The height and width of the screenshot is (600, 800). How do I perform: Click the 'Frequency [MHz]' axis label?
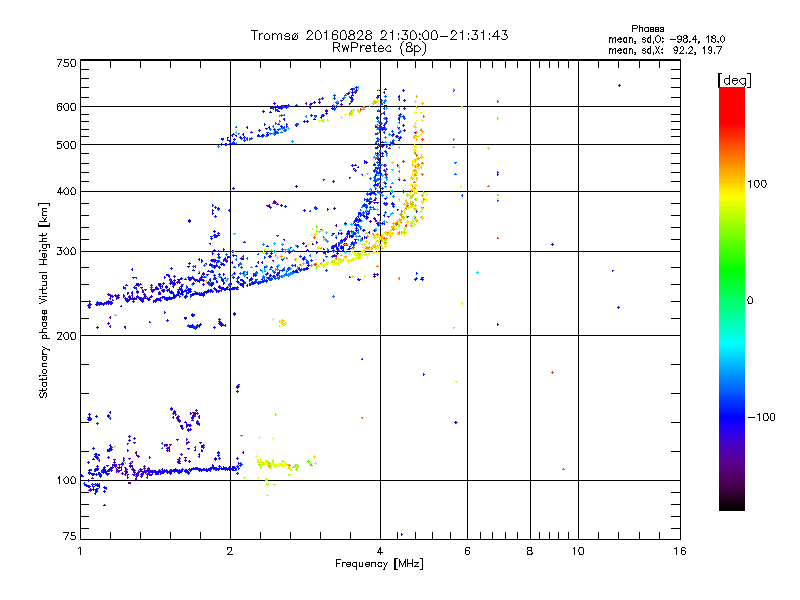click(379, 564)
